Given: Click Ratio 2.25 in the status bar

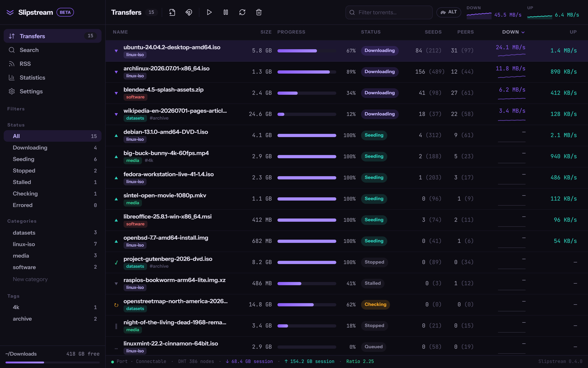Looking at the screenshot, I should coord(360,361).
